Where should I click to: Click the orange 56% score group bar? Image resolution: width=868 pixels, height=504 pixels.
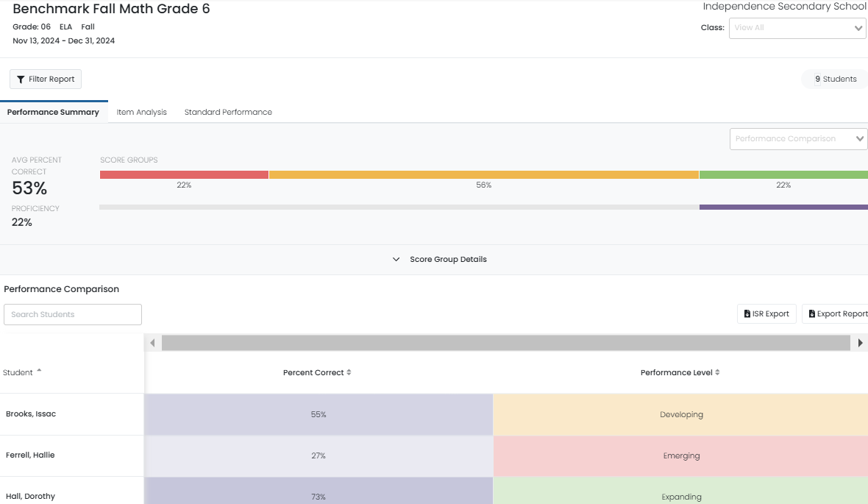(x=483, y=175)
